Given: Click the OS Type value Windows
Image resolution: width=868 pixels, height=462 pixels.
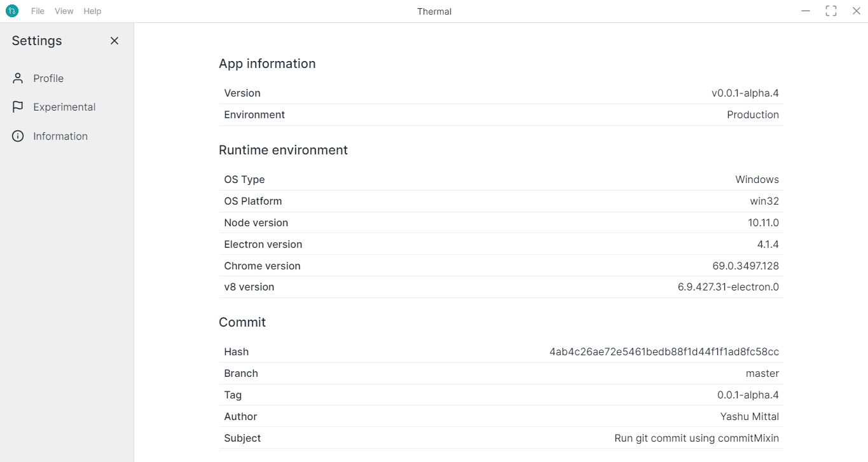Looking at the screenshot, I should pos(757,179).
